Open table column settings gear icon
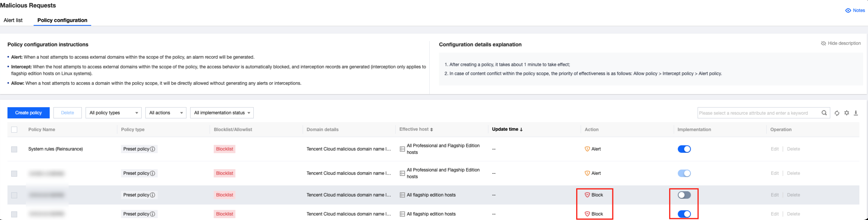This screenshot has height=220, width=868. point(847,113)
